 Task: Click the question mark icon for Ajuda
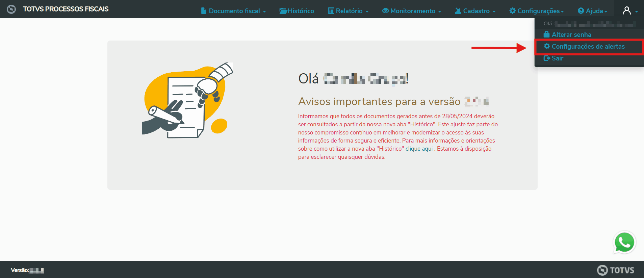(581, 11)
